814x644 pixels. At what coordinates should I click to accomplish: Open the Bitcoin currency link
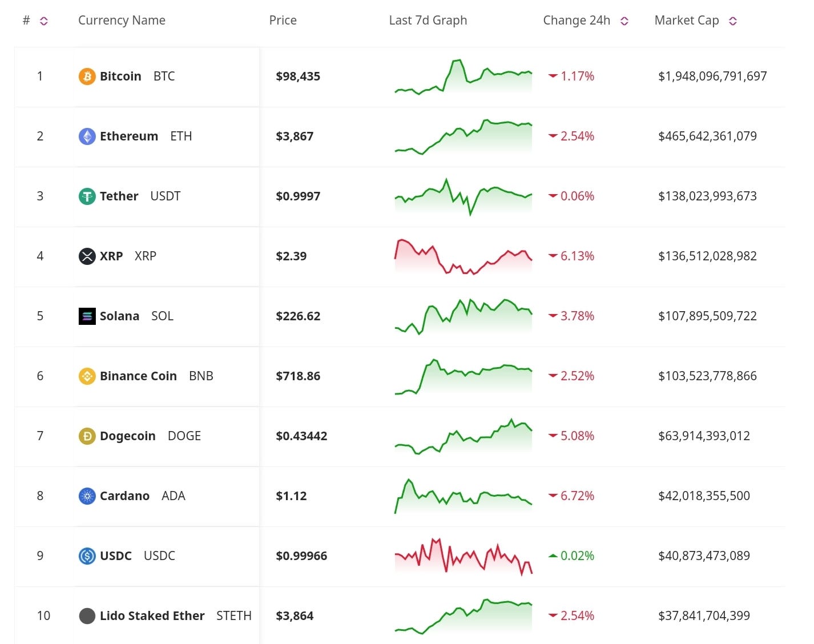(x=120, y=76)
